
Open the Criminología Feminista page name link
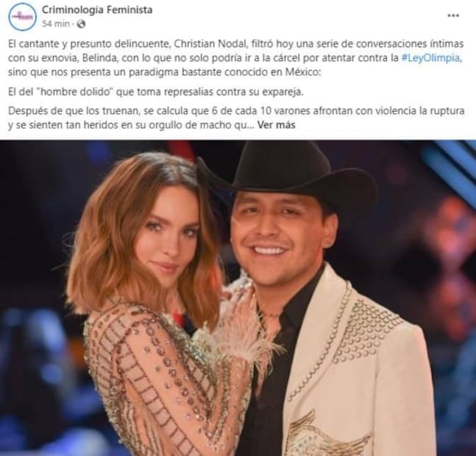pyautogui.click(x=97, y=10)
